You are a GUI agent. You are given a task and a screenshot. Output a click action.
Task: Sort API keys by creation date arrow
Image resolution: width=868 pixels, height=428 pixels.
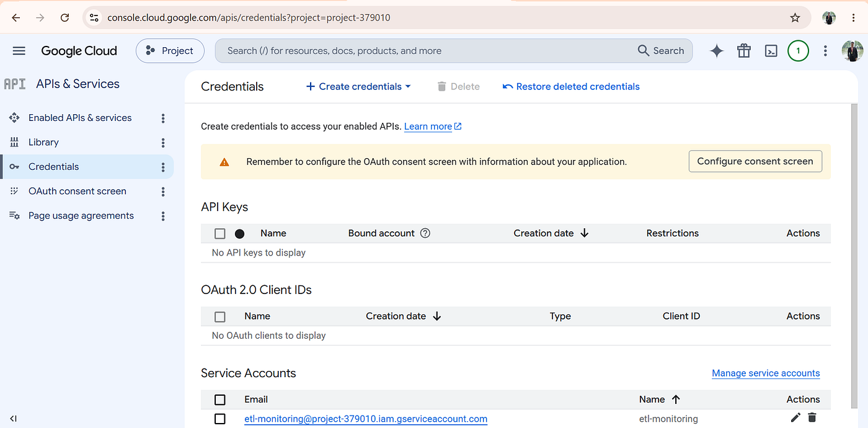tap(584, 233)
